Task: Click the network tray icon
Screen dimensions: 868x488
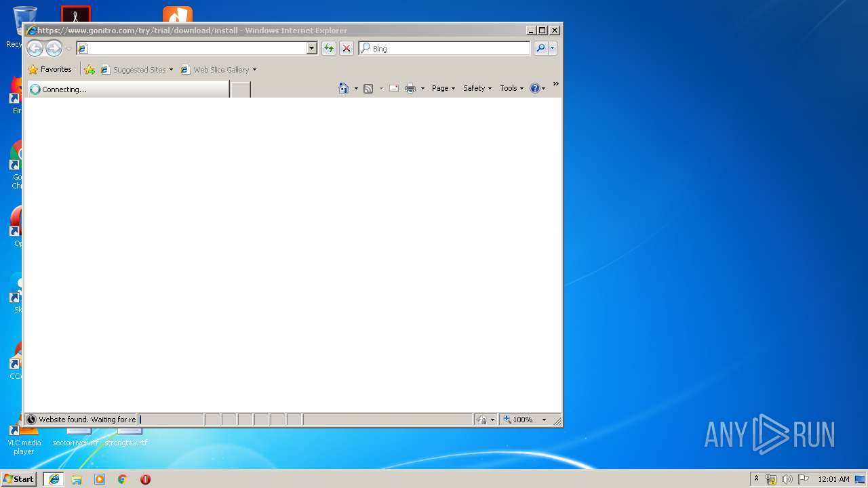Action: point(771,479)
